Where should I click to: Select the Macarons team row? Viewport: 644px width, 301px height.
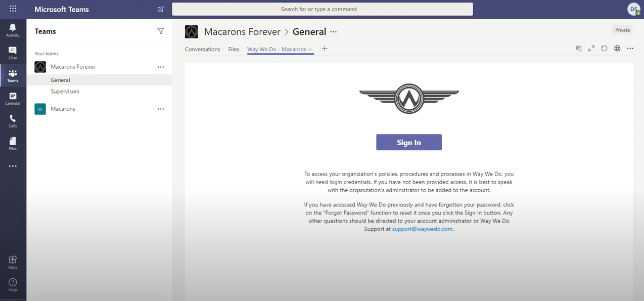click(x=99, y=109)
